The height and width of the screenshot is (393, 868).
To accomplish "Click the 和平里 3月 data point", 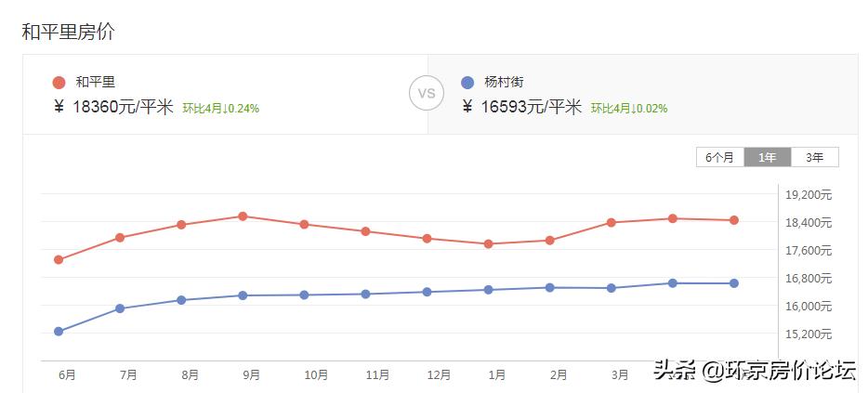I will [x=612, y=223].
